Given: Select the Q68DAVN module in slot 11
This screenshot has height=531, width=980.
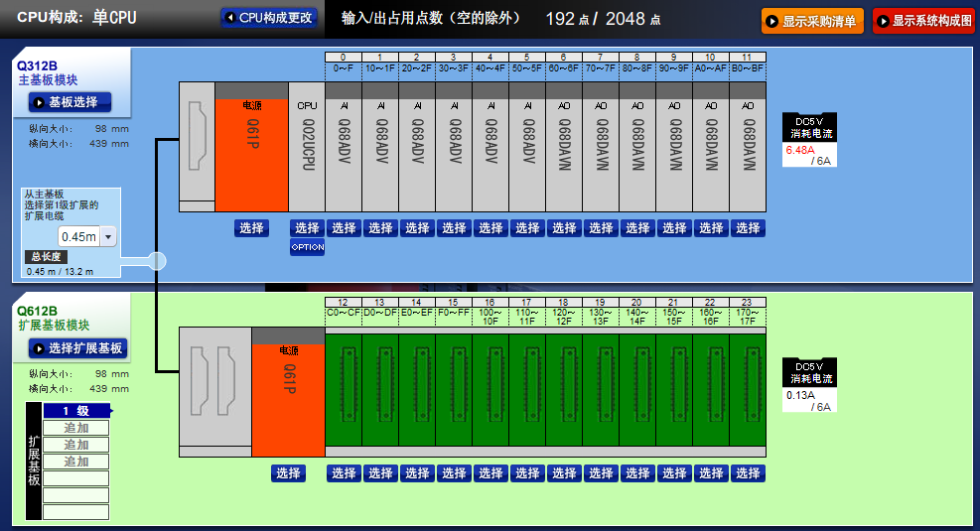Looking at the screenshot, I should pyautogui.click(x=748, y=147).
